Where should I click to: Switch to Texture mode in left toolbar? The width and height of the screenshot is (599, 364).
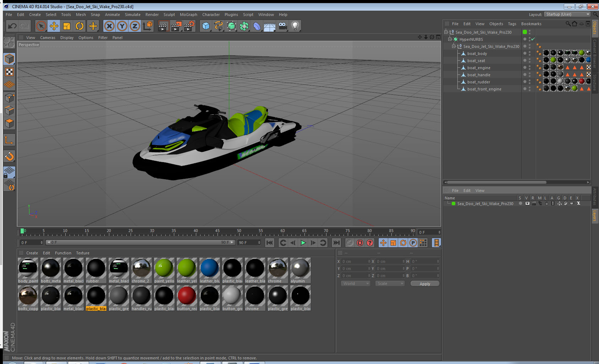[x=10, y=72]
